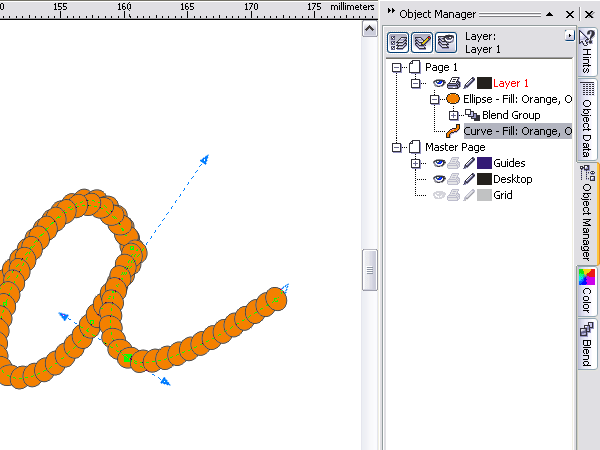The width and height of the screenshot is (600, 450).
Task: Close the docker group
Action: pyautogui.click(x=589, y=15)
